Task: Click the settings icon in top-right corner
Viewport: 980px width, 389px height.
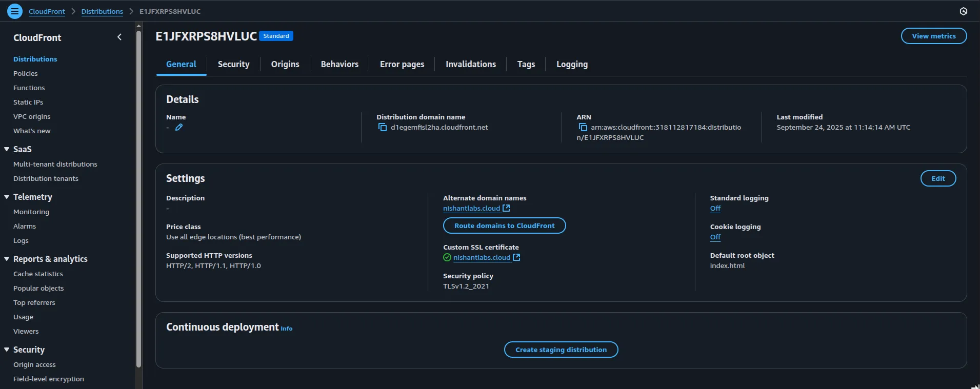Action: coord(964,11)
